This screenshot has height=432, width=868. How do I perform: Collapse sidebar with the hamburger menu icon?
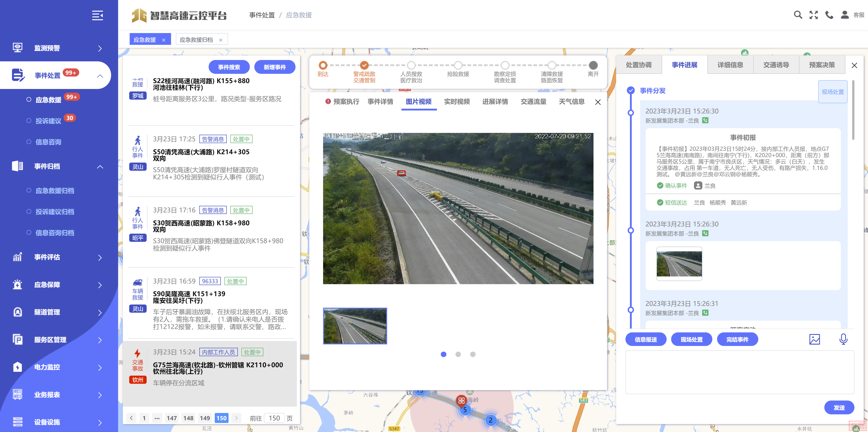pyautogui.click(x=97, y=16)
